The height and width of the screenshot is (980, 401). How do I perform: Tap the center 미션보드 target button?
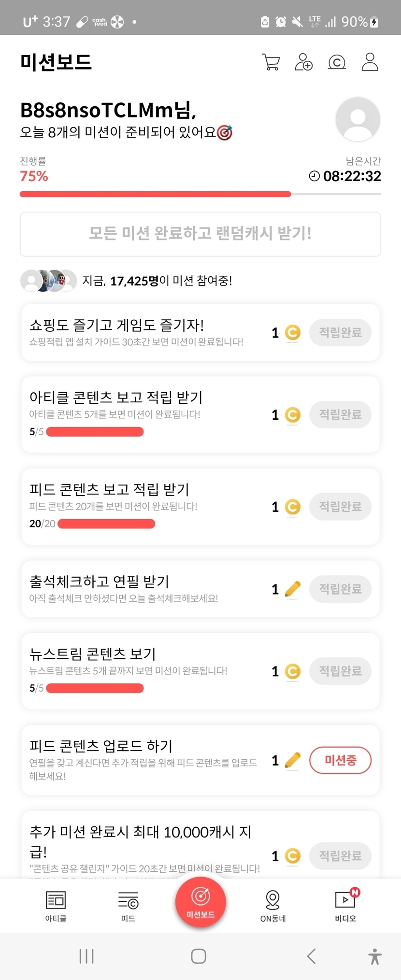[200, 902]
